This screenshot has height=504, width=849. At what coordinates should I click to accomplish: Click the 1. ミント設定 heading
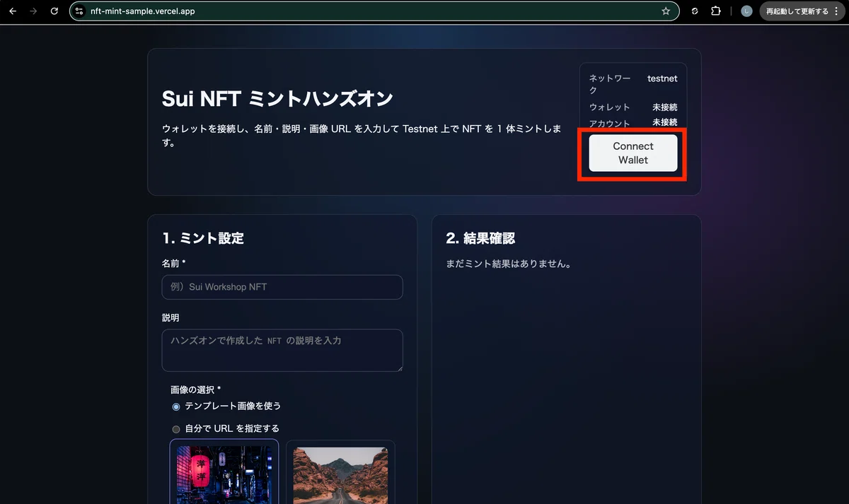coord(203,238)
